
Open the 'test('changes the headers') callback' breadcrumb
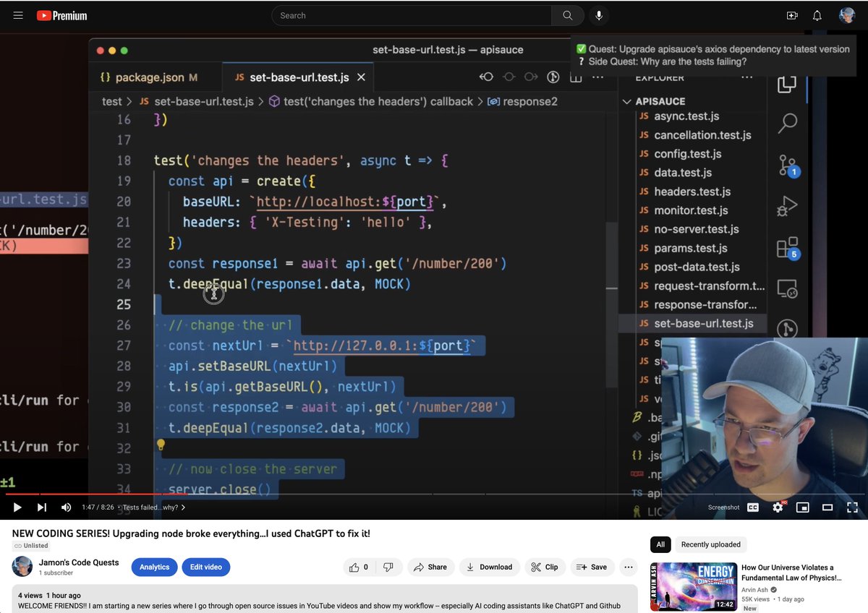(371, 101)
